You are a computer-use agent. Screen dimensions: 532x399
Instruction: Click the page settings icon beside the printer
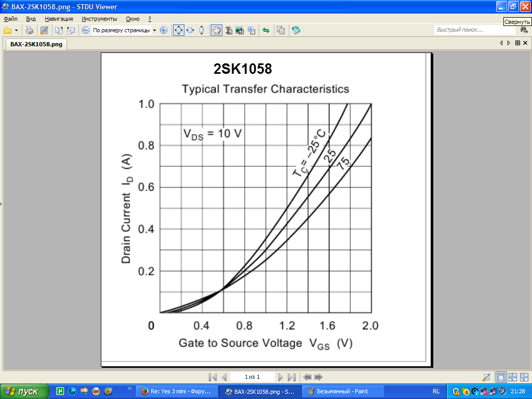44,31
